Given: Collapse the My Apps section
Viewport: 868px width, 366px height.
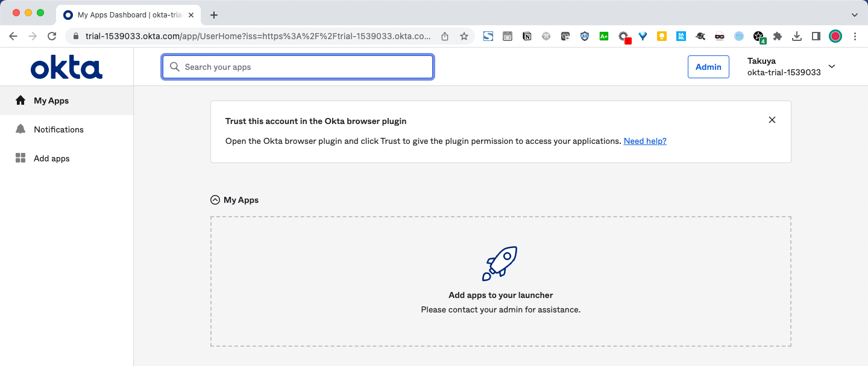Looking at the screenshot, I should tap(215, 200).
